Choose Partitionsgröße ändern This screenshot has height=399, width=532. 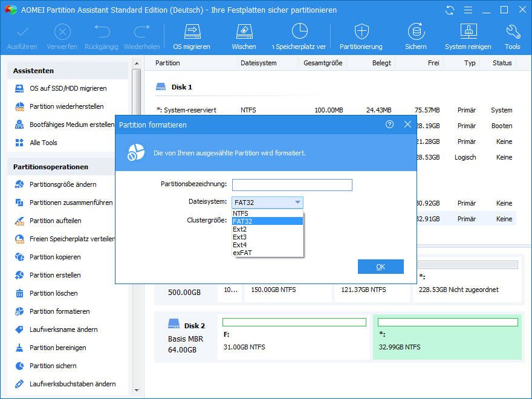[56, 184]
